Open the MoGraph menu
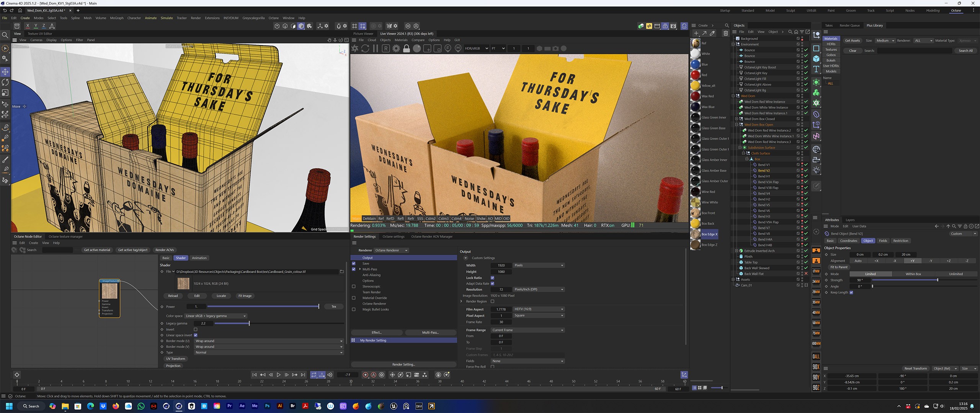Viewport: 980px width, 413px height. (117, 18)
